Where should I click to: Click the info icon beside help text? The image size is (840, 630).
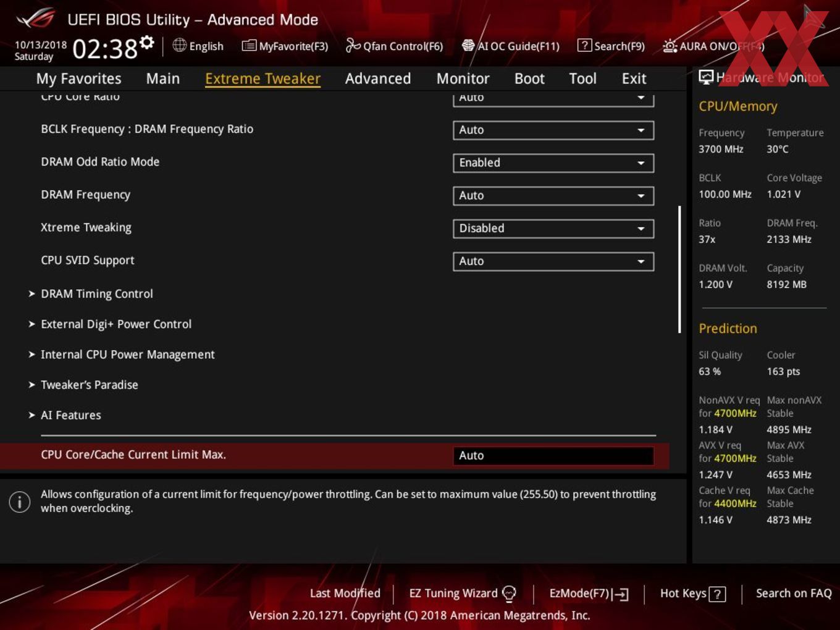(20, 502)
